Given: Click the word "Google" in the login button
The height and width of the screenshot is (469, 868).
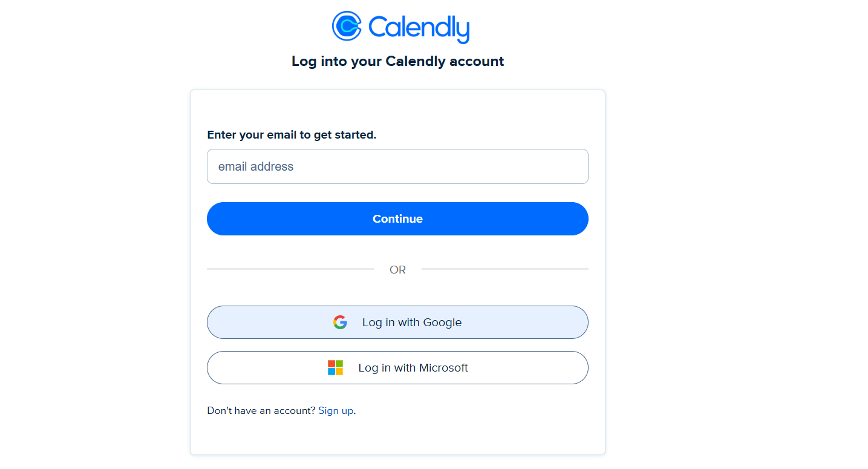Looking at the screenshot, I should click(442, 323).
